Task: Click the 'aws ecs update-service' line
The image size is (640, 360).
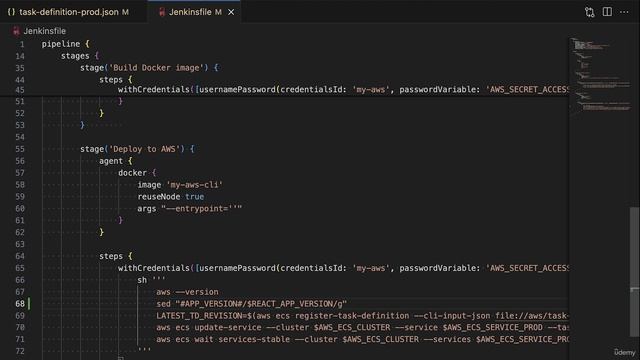Action: point(362,327)
